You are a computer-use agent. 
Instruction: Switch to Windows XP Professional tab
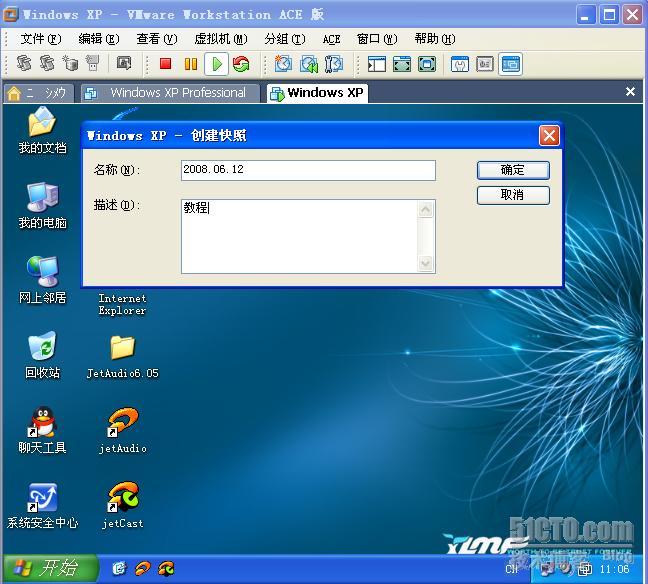(x=170, y=93)
